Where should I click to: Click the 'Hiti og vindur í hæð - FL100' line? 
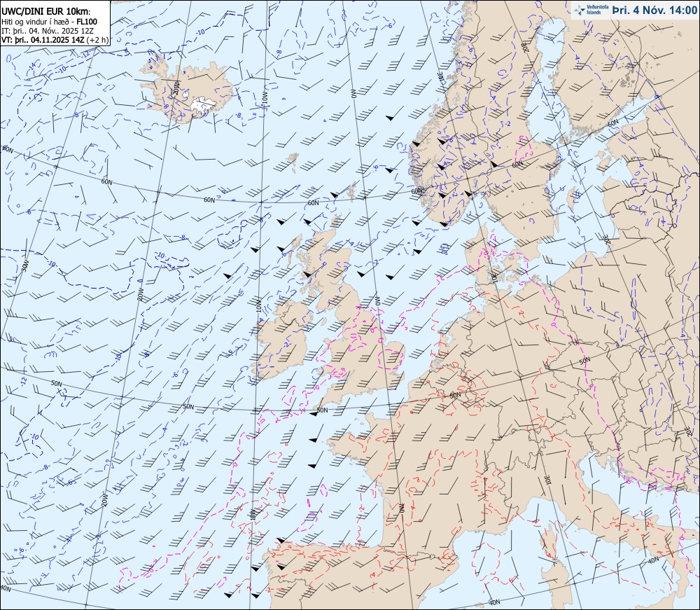tap(49, 22)
